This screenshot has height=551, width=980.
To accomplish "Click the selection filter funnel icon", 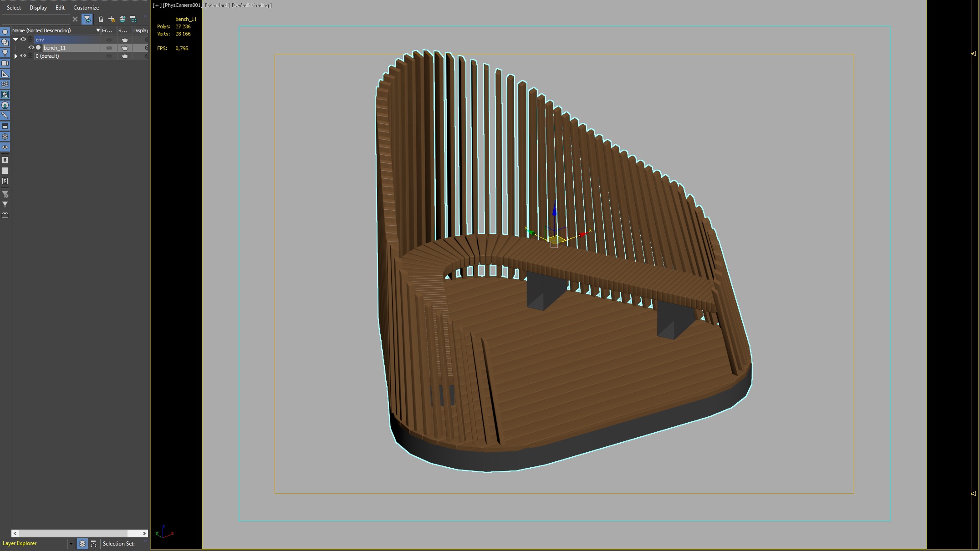I will (87, 19).
